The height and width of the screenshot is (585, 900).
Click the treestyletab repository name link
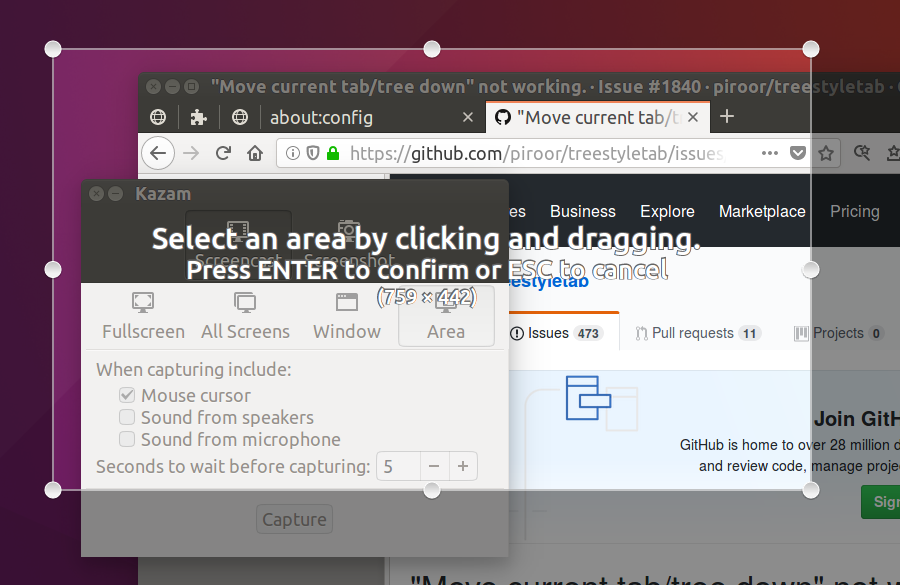coord(549,282)
